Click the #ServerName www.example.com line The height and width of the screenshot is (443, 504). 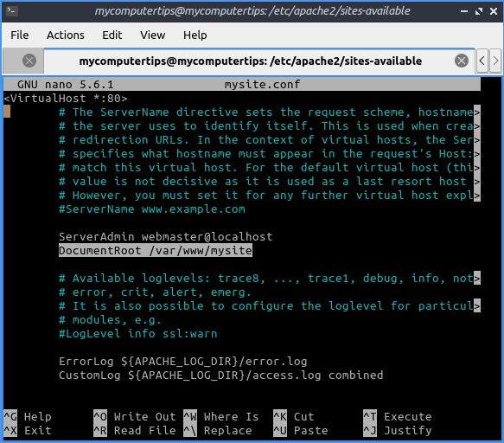coord(152,209)
